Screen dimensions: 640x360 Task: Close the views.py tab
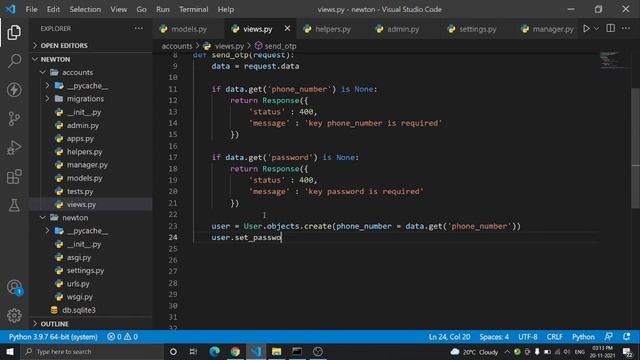pos(287,28)
